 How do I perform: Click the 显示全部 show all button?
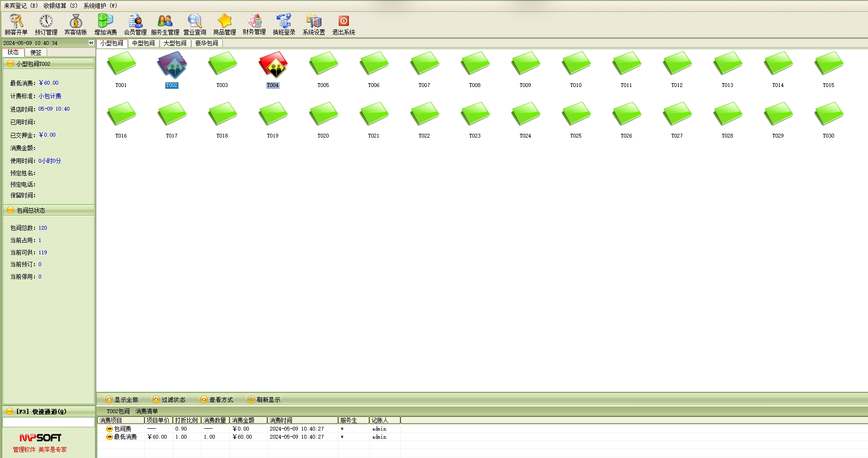pyautogui.click(x=122, y=400)
